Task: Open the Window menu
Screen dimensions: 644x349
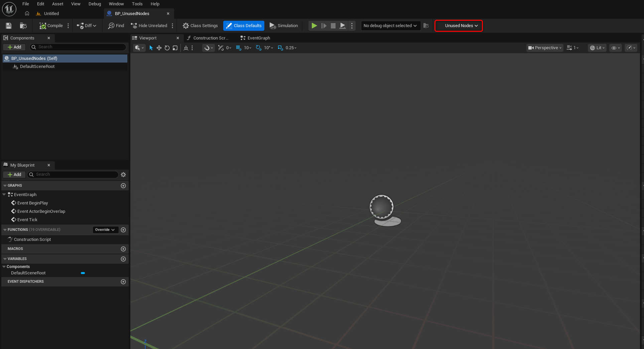Action: (x=116, y=4)
